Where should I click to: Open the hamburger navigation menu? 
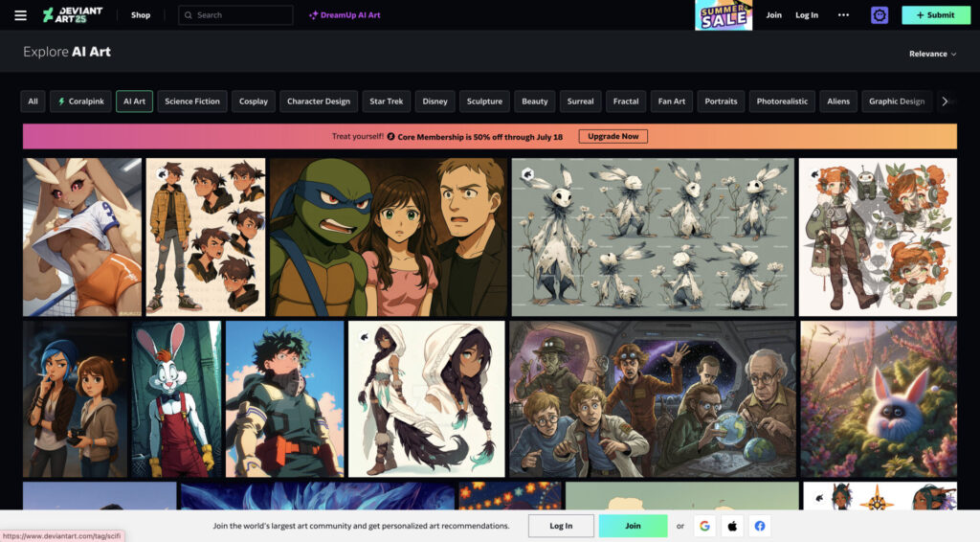21,15
